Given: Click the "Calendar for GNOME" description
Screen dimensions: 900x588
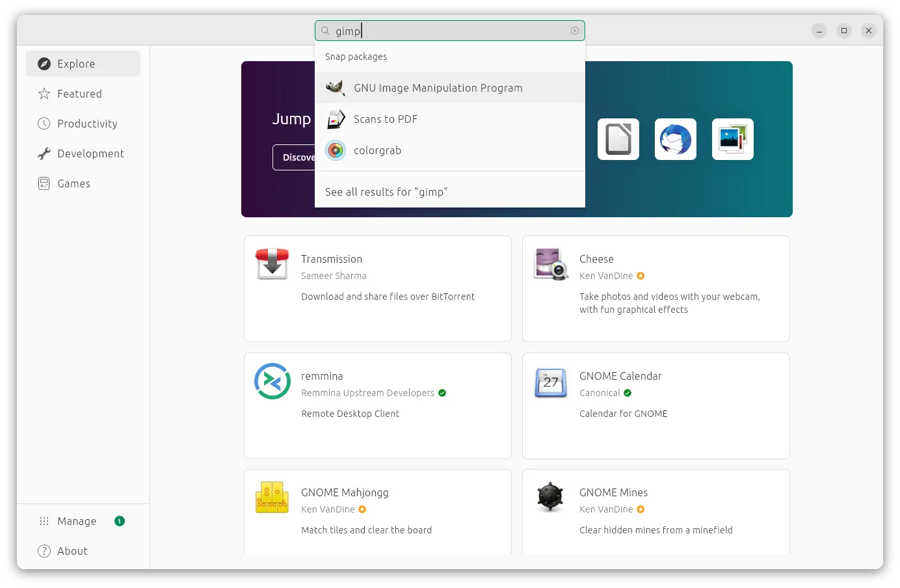Looking at the screenshot, I should [x=623, y=414].
